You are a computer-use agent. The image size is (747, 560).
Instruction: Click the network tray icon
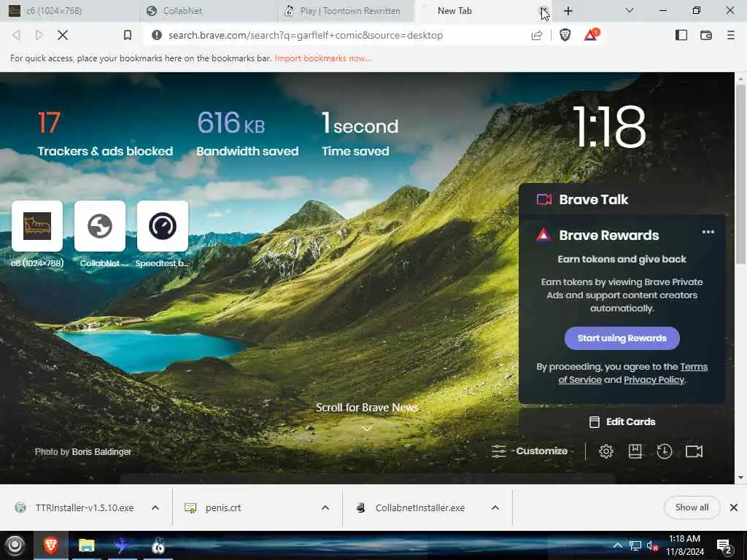[x=635, y=545]
